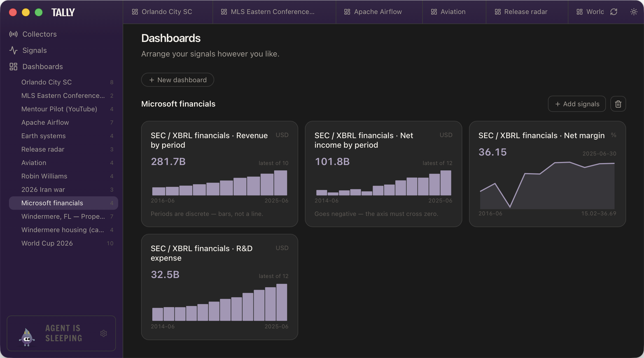Click the 101.8B net income value
Screen dimensions: 644x358
pos(332,162)
